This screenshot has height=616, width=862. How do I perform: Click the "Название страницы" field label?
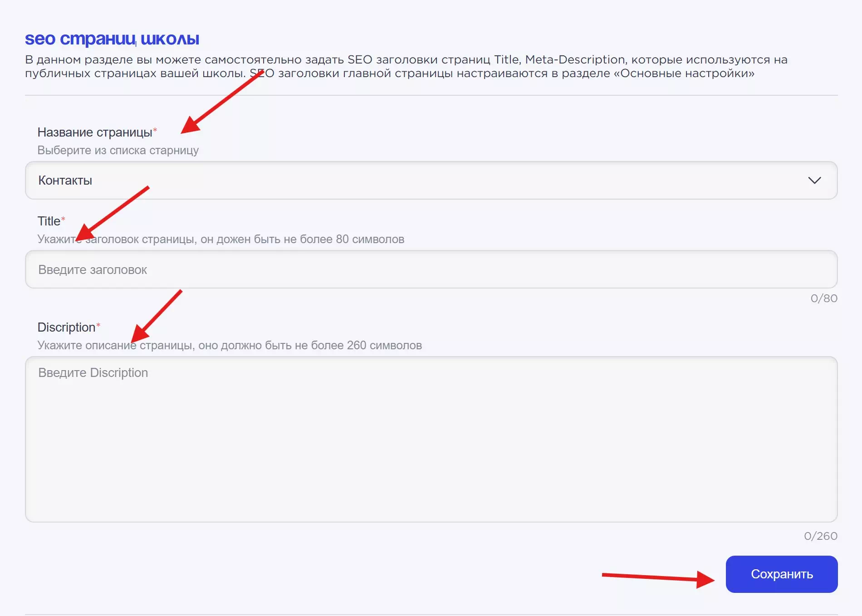pos(94,132)
